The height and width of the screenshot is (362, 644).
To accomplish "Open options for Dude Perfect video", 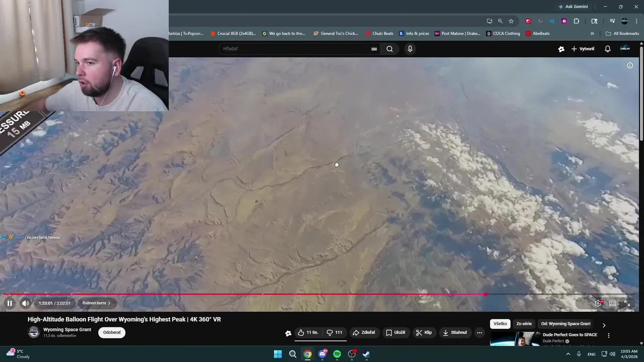I will pyautogui.click(x=608, y=335).
